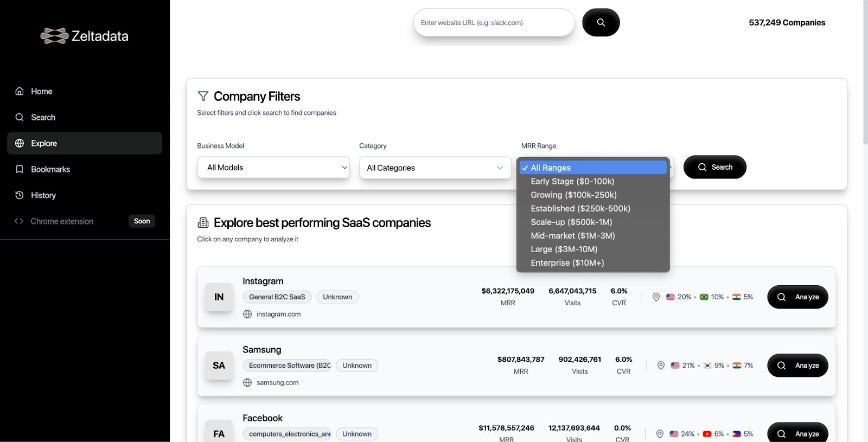Select Mid-market ($1M-3M) range
868x442 pixels.
tap(593, 235)
